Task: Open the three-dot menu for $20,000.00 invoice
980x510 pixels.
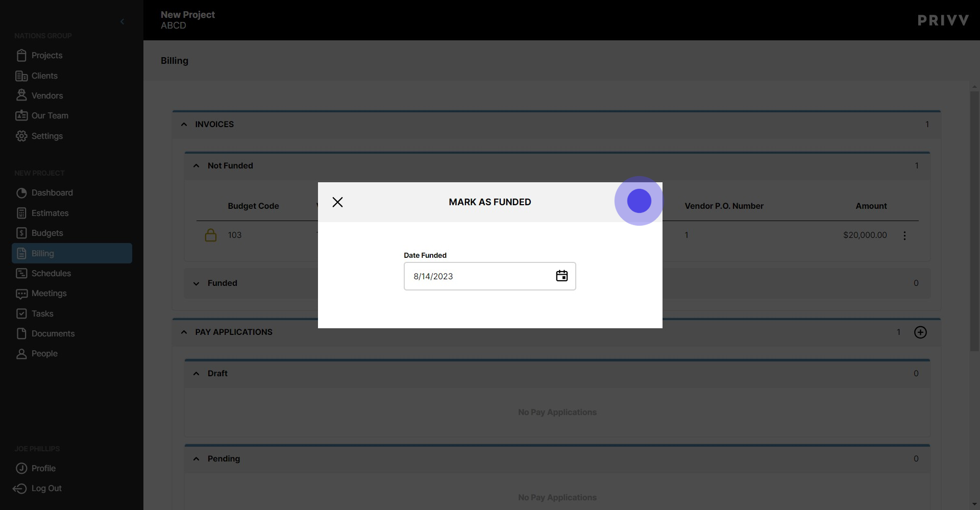Action: (904, 235)
